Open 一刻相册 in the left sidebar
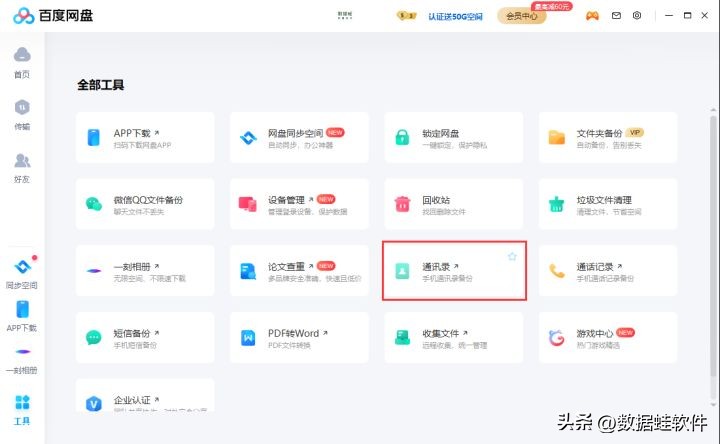The width and height of the screenshot is (720, 444). pyautogui.click(x=22, y=361)
